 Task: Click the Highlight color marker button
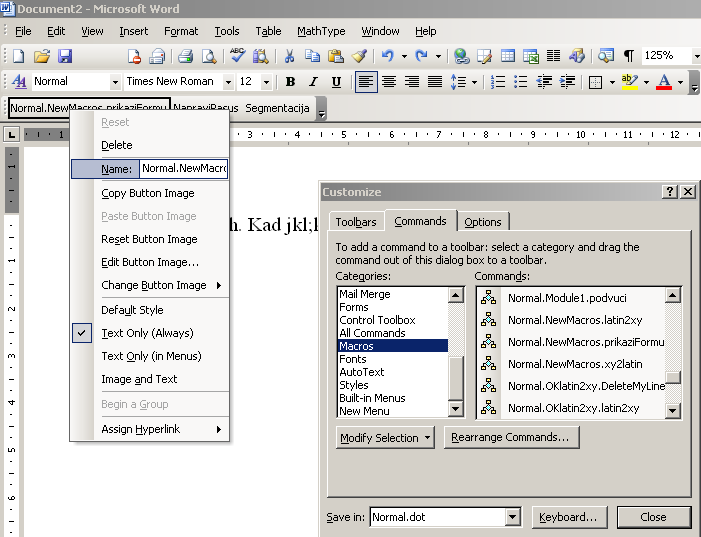click(x=630, y=82)
